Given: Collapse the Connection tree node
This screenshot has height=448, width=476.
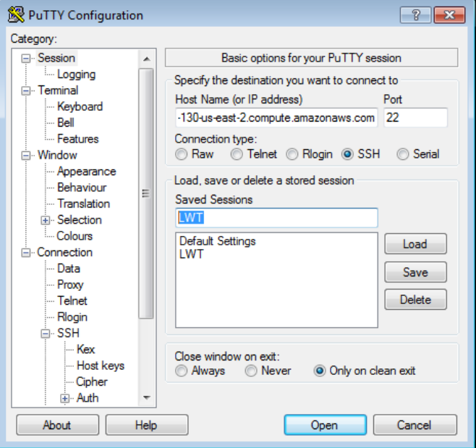Looking at the screenshot, I should pyautogui.click(x=26, y=253).
